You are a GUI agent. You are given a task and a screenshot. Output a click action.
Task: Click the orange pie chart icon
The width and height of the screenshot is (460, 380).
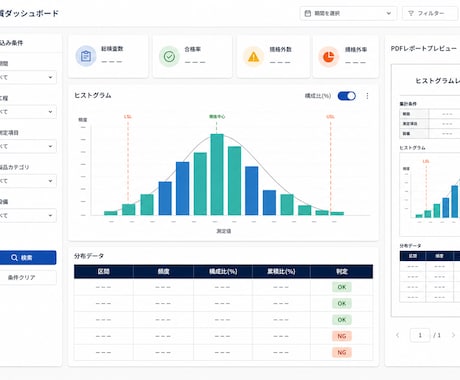(x=329, y=57)
